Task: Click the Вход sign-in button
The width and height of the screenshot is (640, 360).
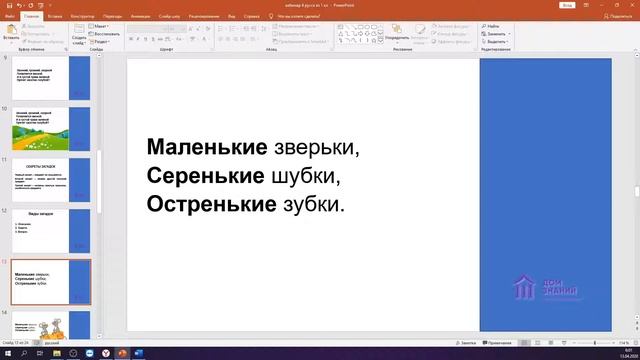Action: pos(567,5)
